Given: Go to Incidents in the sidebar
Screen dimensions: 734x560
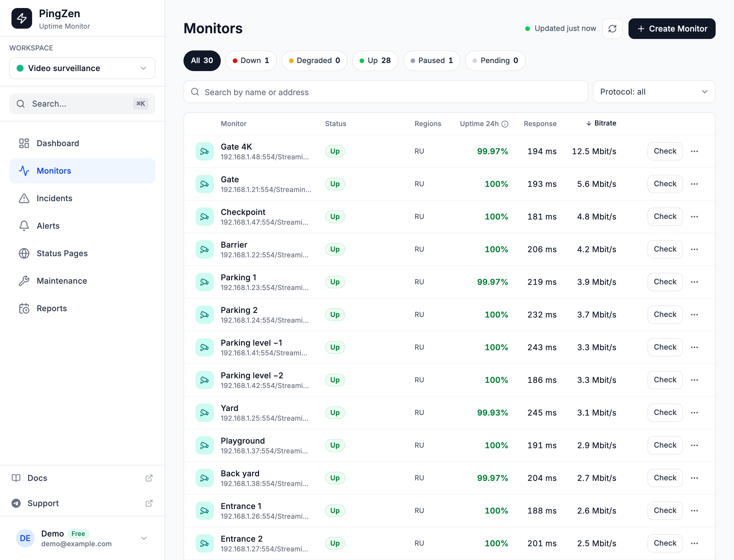Looking at the screenshot, I should 82,198.
